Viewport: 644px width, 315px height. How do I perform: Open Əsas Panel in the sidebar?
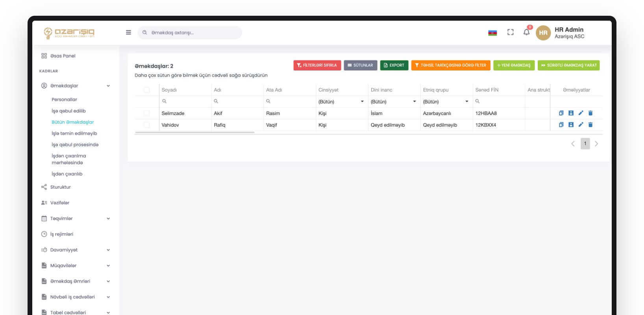[x=58, y=56]
